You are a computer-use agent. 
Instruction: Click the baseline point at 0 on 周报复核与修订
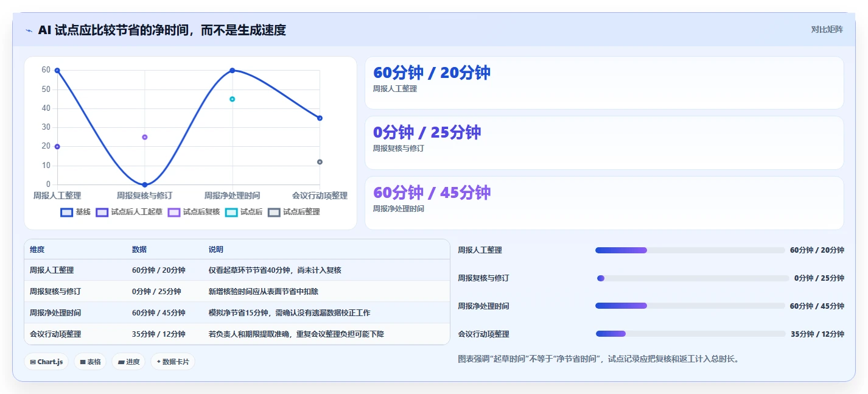coord(145,185)
